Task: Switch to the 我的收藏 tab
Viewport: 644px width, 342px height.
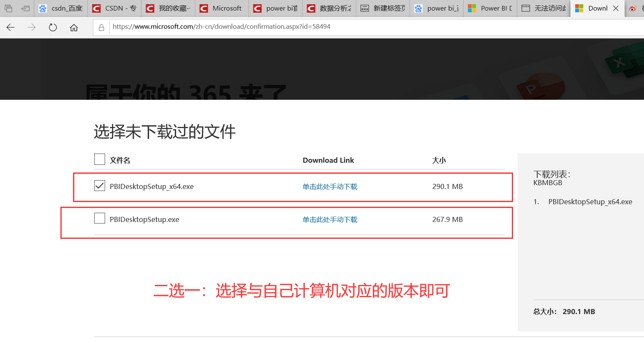Action: pyautogui.click(x=168, y=8)
